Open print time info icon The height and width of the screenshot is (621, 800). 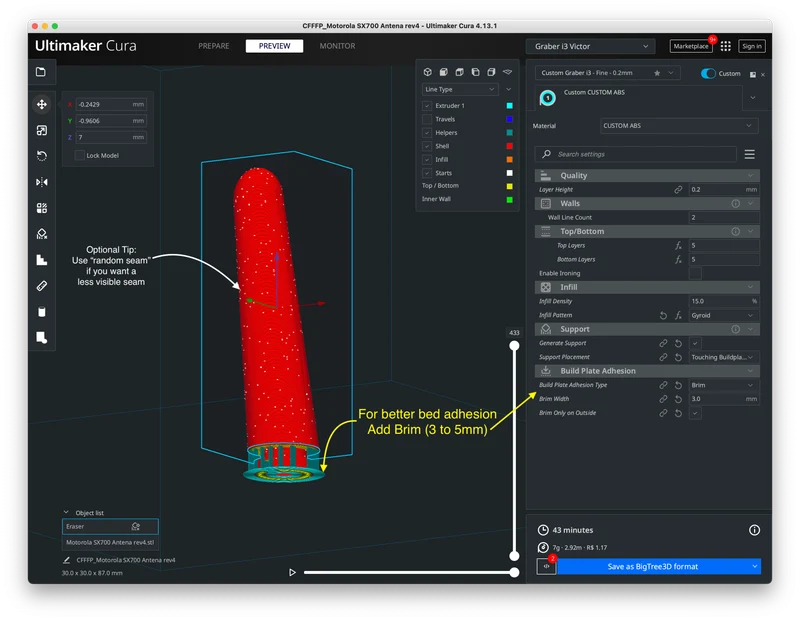point(754,530)
